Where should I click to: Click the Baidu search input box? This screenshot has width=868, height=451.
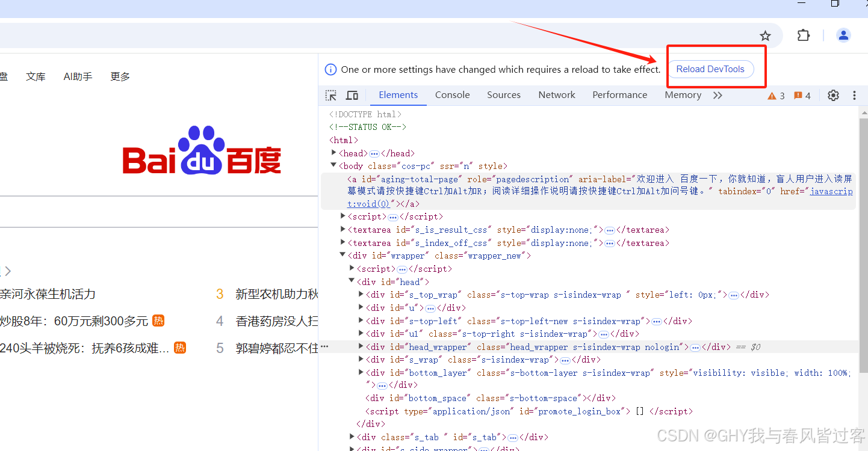click(x=159, y=212)
